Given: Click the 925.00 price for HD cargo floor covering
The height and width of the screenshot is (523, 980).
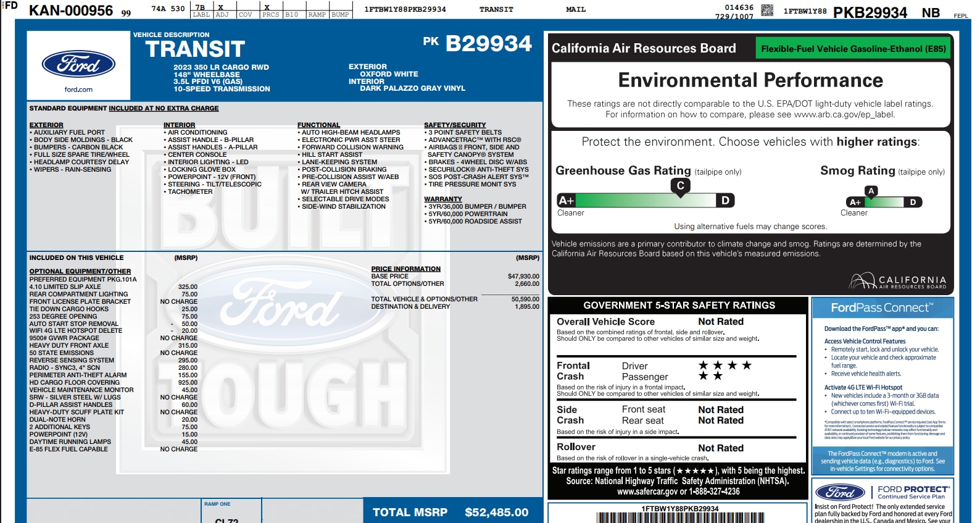Looking at the screenshot, I should tap(188, 383).
